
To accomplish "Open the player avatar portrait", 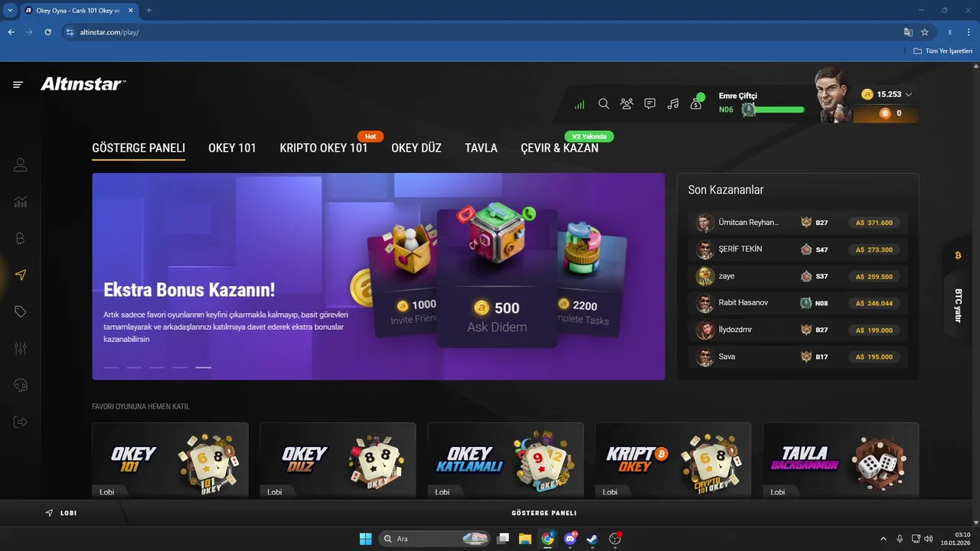I will (832, 95).
